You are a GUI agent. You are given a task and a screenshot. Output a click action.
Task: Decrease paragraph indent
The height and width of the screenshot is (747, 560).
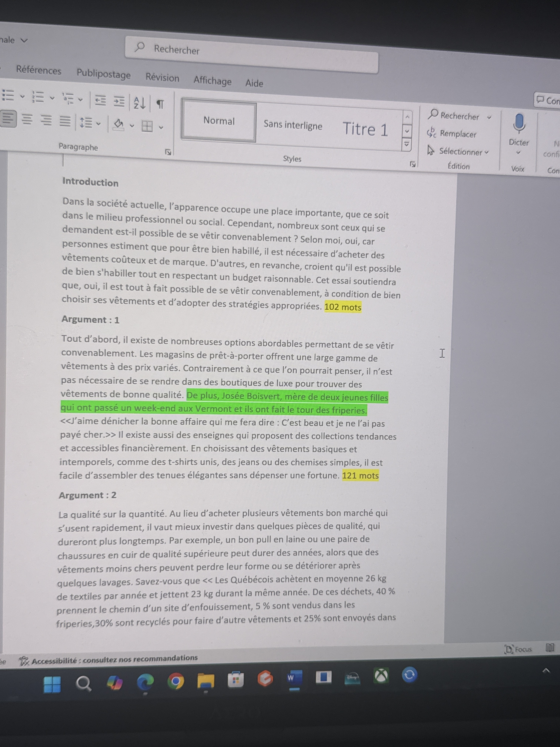click(x=100, y=100)
